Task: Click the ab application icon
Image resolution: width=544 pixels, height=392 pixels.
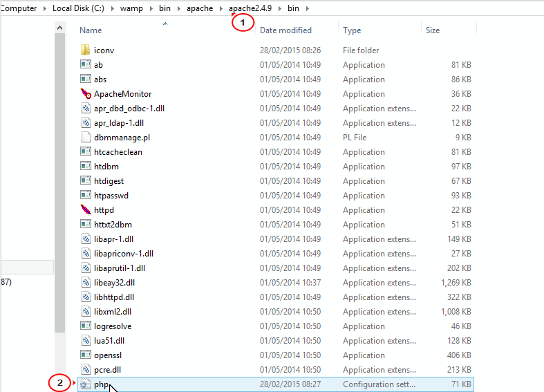Action: (x=85, y=64)
